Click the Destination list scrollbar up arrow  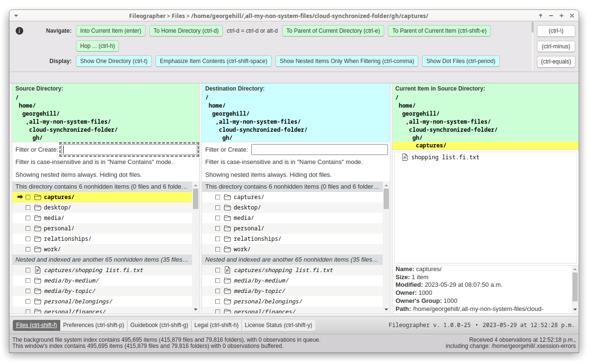click(x=386, y=185)
